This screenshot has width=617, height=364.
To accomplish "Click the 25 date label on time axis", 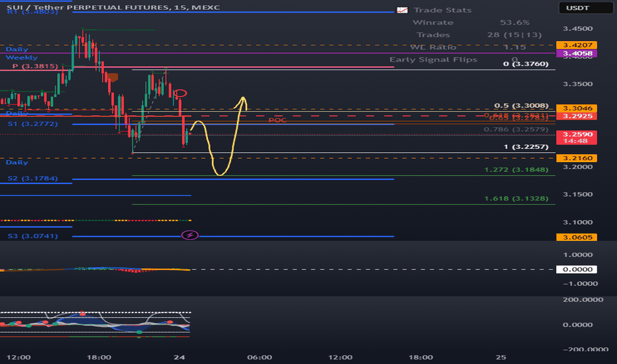I will 500,357.
